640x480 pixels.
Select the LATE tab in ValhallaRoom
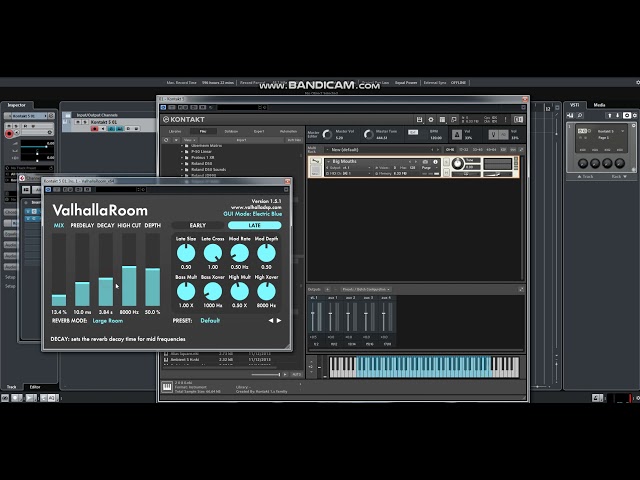tap(254, 225)
